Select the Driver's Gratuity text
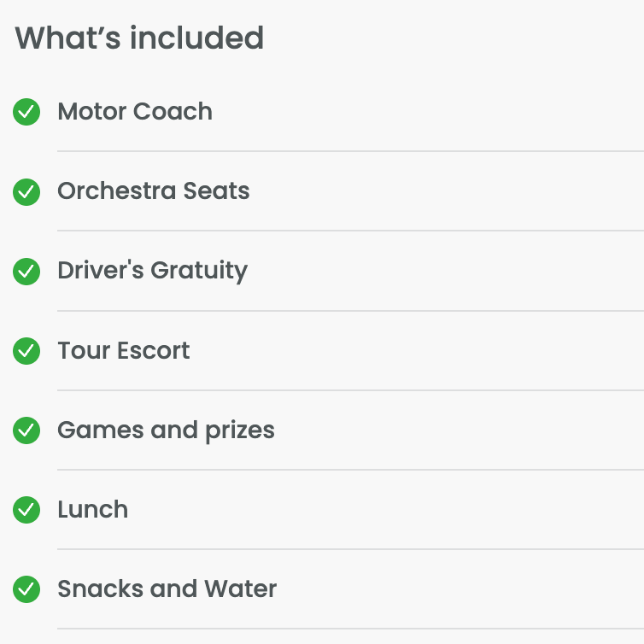This screenshot has height=644, width=644. click(x=152, y=271)
